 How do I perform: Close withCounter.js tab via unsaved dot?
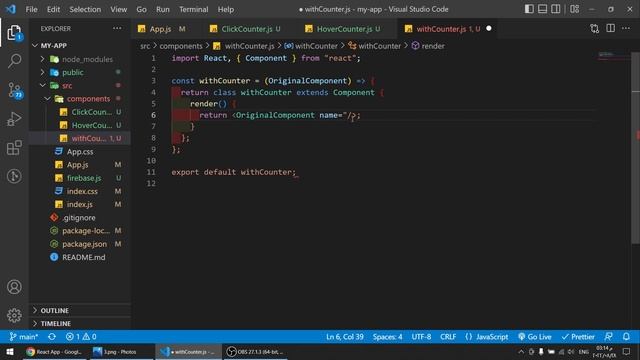point(489,29)
